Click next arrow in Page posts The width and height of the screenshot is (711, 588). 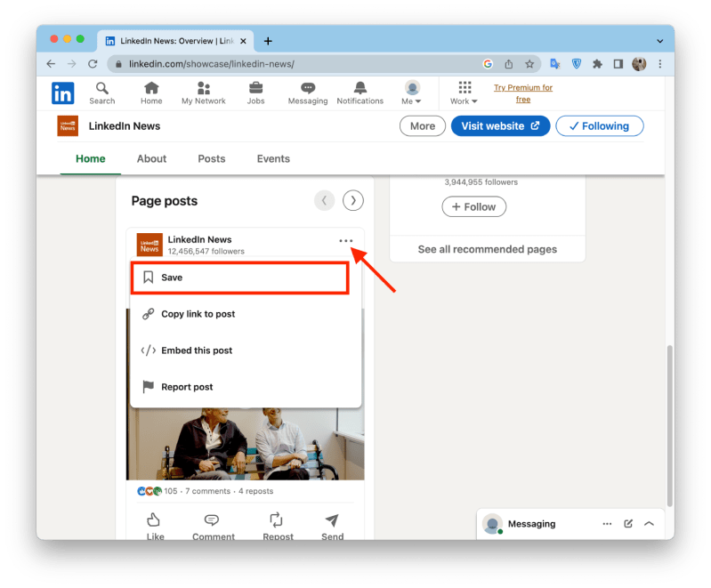[x=352, y=200]
